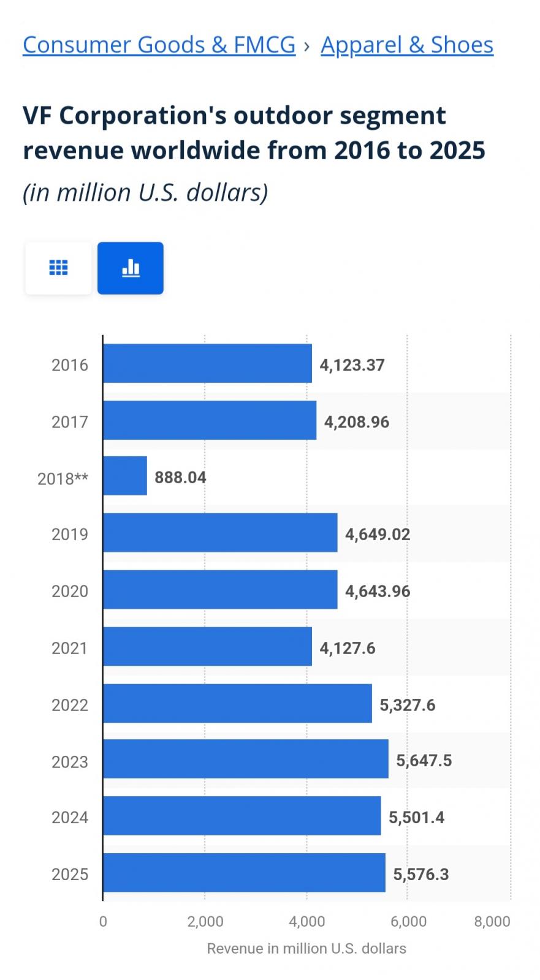Viewport: 540px width, 980px height.
Task: Click the value label 4,643.96
Action: [378, 591]
